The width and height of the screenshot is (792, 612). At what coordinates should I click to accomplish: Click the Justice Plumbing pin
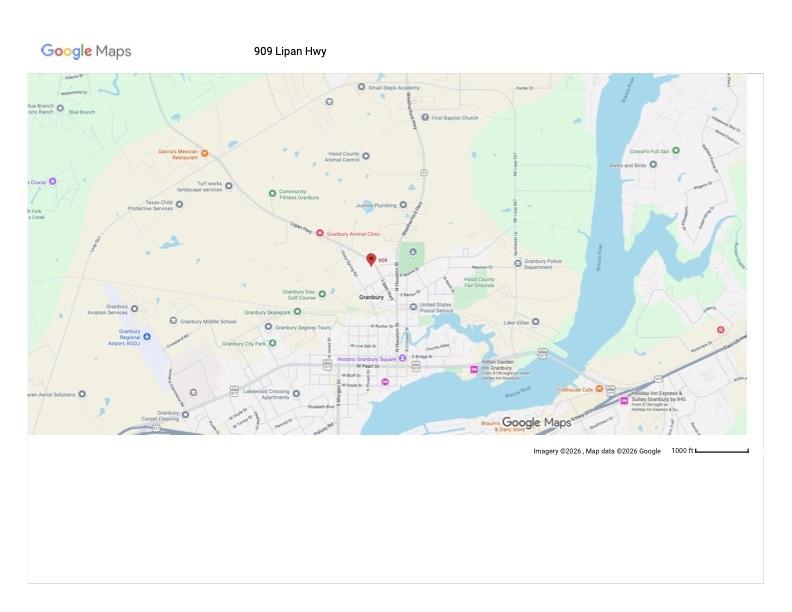(x=403, y=205)
